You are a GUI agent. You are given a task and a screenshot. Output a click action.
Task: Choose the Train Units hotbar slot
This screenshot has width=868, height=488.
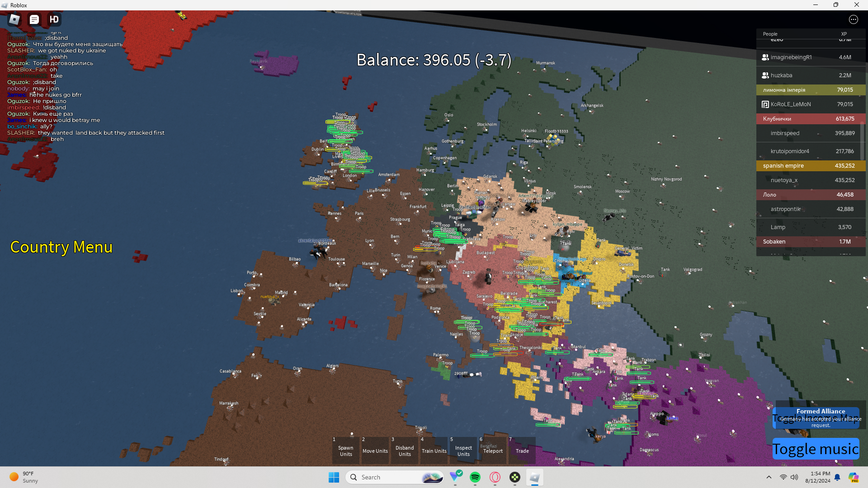(x=434, y=450)
